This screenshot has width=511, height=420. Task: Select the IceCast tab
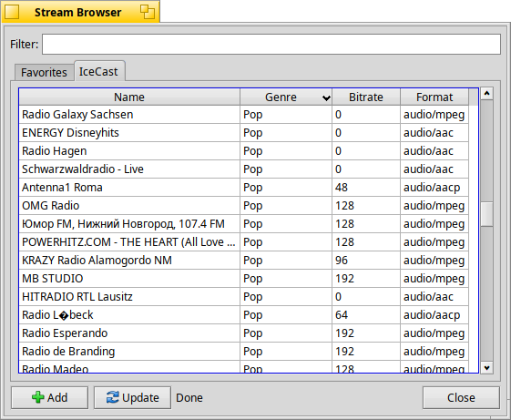(x=98, y=71)
